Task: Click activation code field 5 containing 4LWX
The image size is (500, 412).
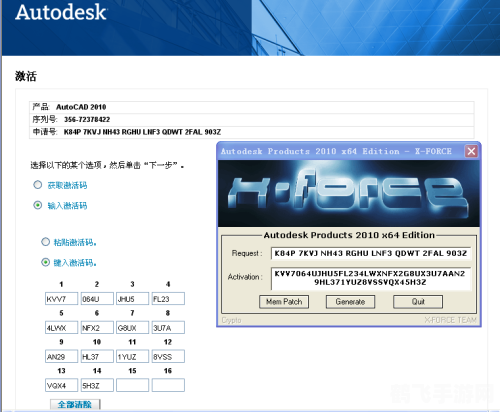Action: tap(61, 327)
